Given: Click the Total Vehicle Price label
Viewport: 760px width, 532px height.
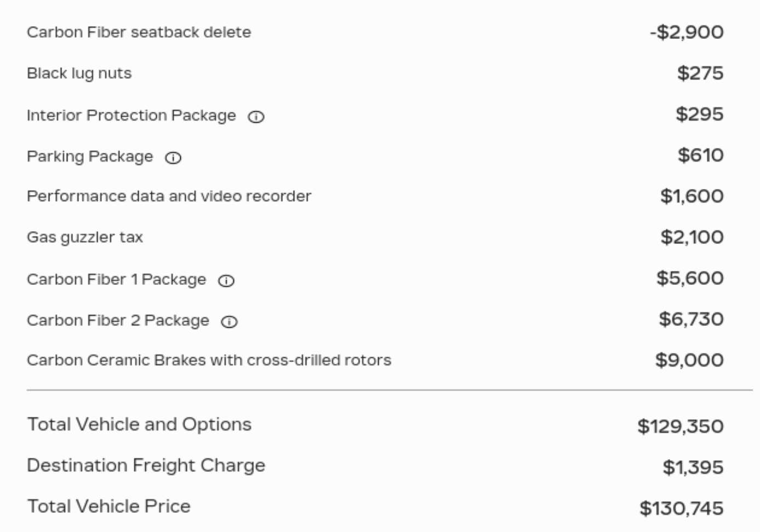Looking at the screenshot, I should tap(108, 506).
